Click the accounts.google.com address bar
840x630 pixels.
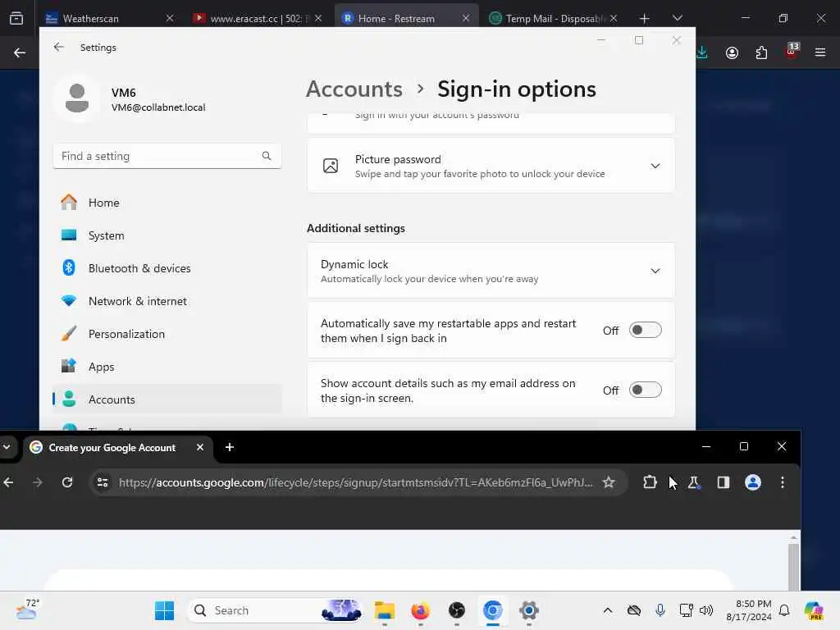(354, 482)
